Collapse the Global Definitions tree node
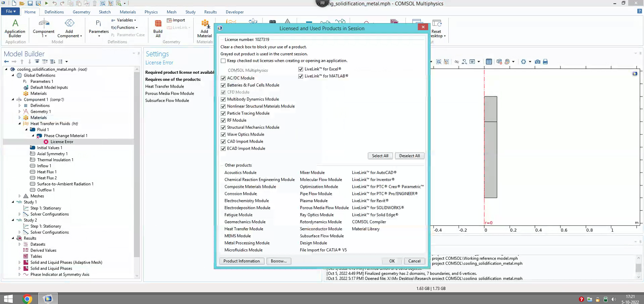The width and height of the screenshot is (644, 304). click(x=13, y=75)
